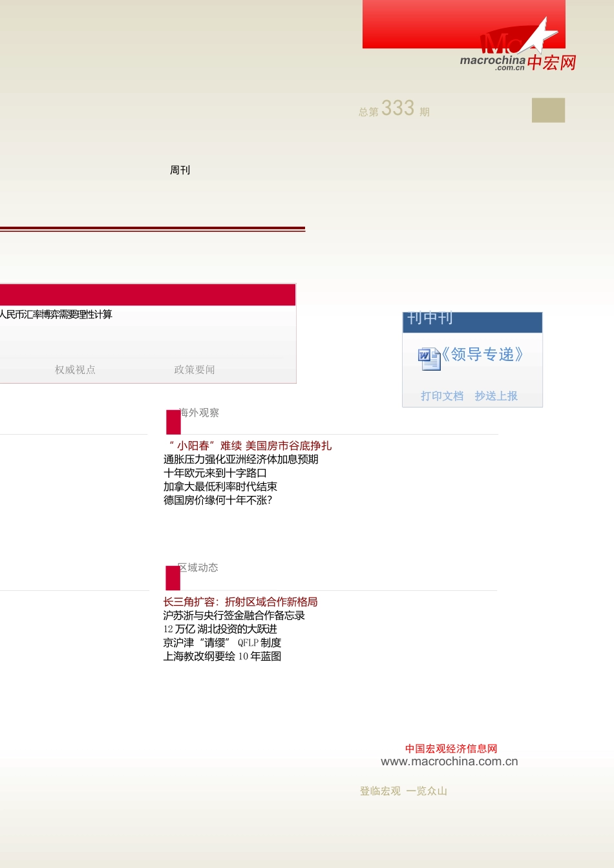This screenshot has height=868, width=614.
Task: Open article 长三角扩容:折射区域合作新格局
Action: click(240, 602)
